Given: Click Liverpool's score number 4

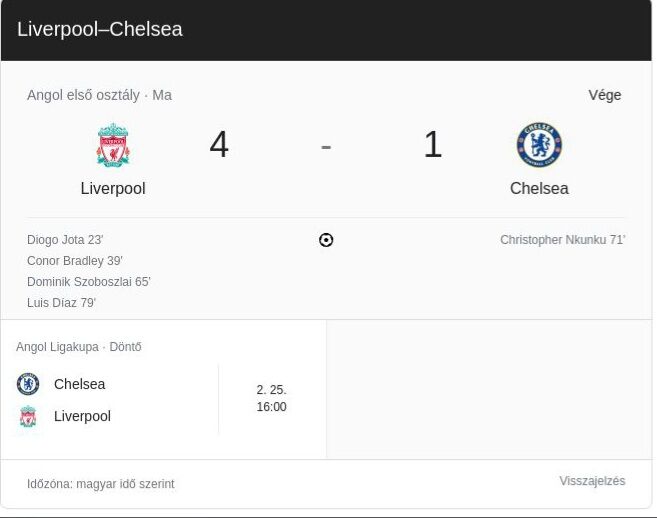Looking at the screenshot, I should pyautogui.click(x=219, y=145).
